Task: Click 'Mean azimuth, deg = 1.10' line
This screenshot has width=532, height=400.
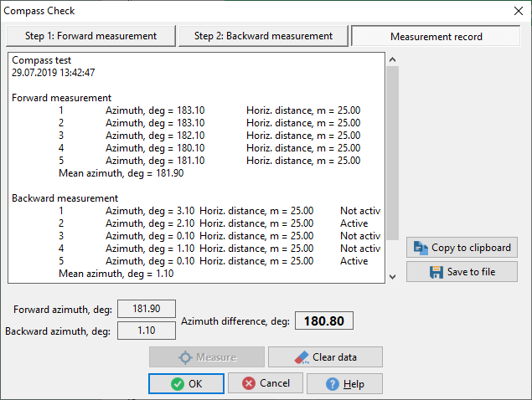Action: [116, 274]
